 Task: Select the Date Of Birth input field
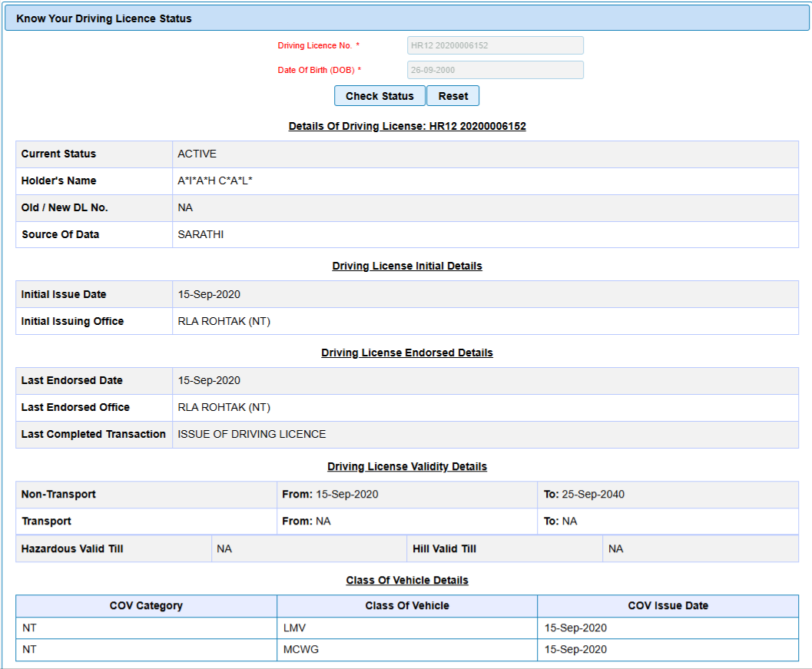(495, 70)
